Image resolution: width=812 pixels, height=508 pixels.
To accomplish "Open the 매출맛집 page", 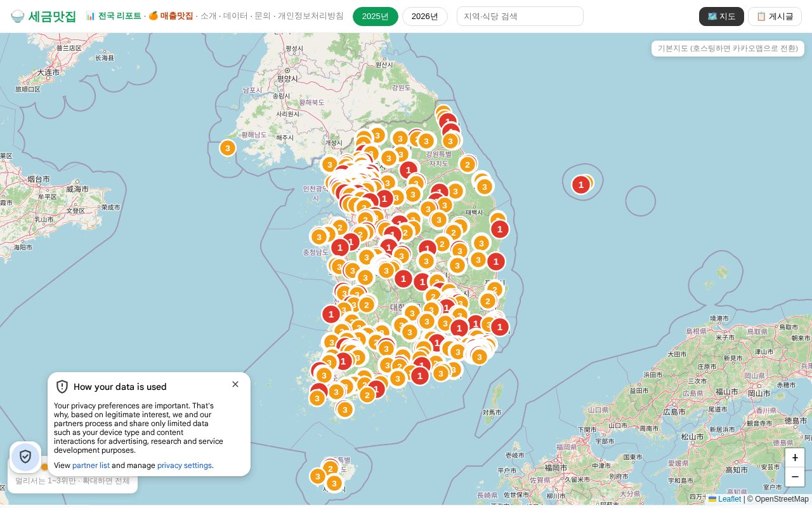I will (171, 16).
